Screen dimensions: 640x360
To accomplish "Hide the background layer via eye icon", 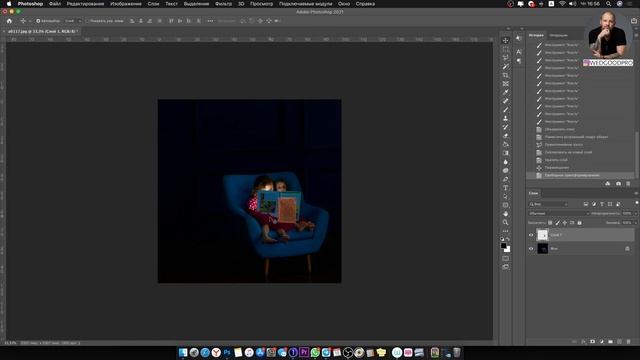I will pyautogui.click(x=531, y=249).
